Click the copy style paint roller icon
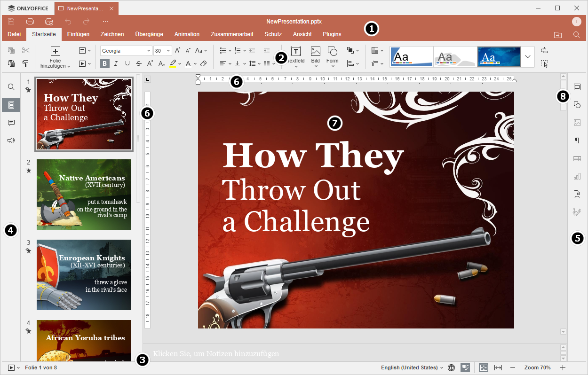The image size is (588, 375). [x=25, y=63]
